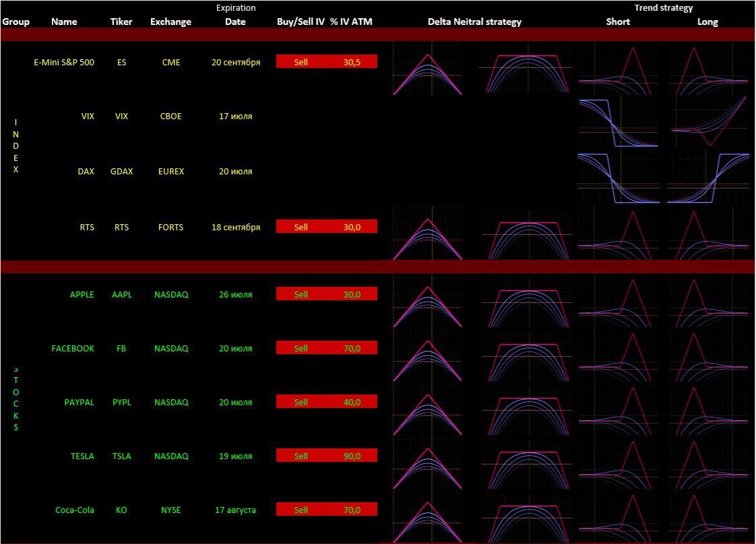Click the 18 сентября expiration date
This screenshot has height=544, width=756.
236,227
